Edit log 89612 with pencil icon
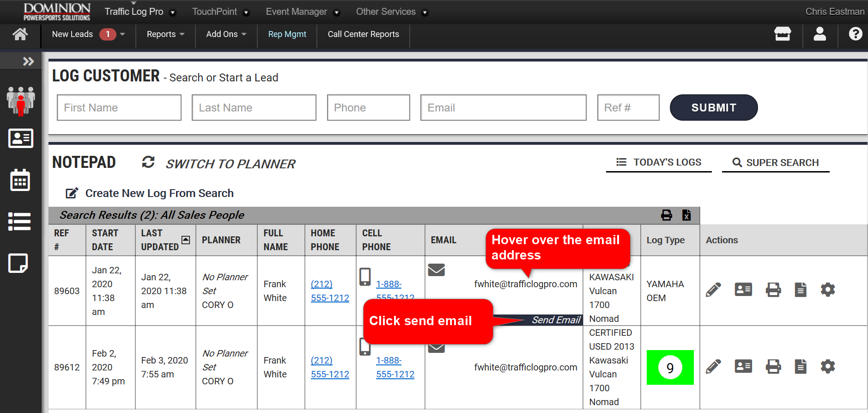This screenshot has height=413, width=868. (713, 367)
